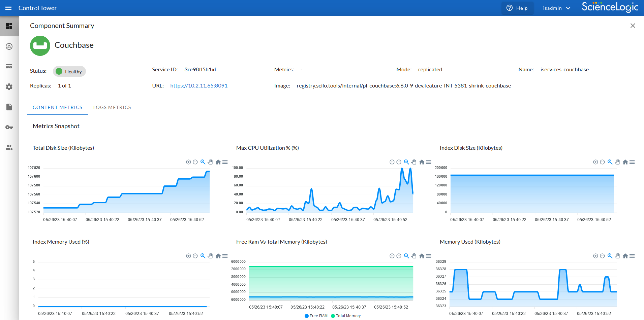Image resolution: width=644 pixels, height=320 pixels.
Task: Select the selection zoom tool on Memory Used chart
Action: coord(610,256)
